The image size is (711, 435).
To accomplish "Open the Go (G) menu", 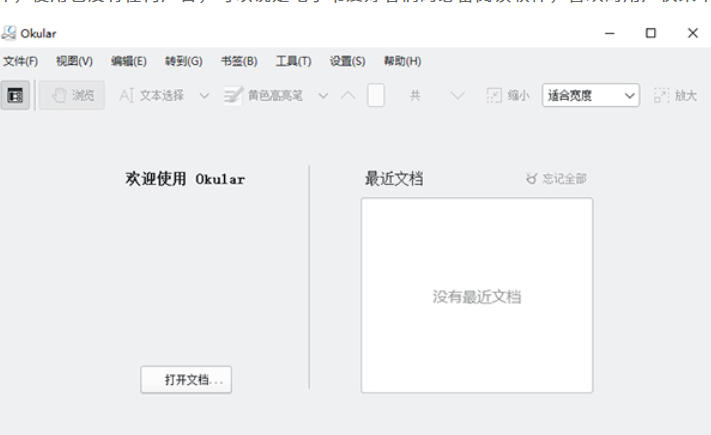I will click(x=184, y=61).
